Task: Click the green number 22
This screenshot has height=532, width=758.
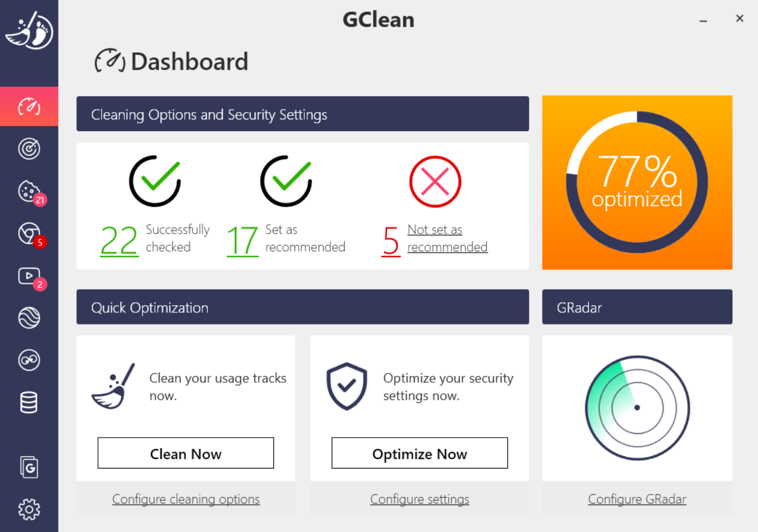Action: [120, 241]
